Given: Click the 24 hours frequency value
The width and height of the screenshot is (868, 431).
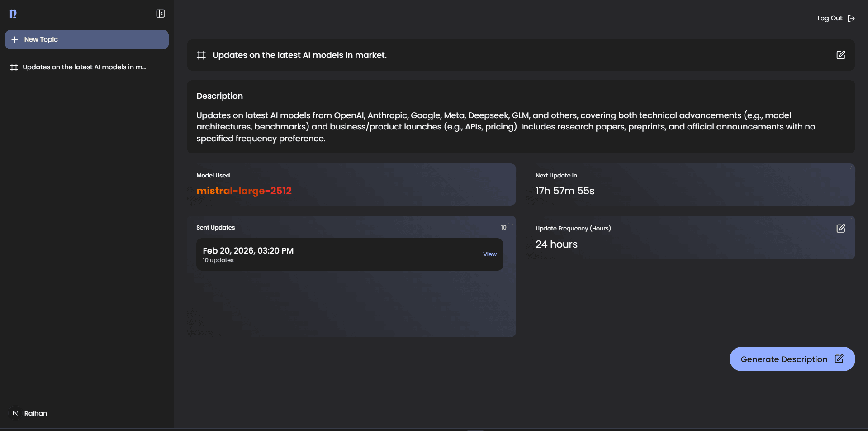Looking at the screenshot, I should coord(556,244).
